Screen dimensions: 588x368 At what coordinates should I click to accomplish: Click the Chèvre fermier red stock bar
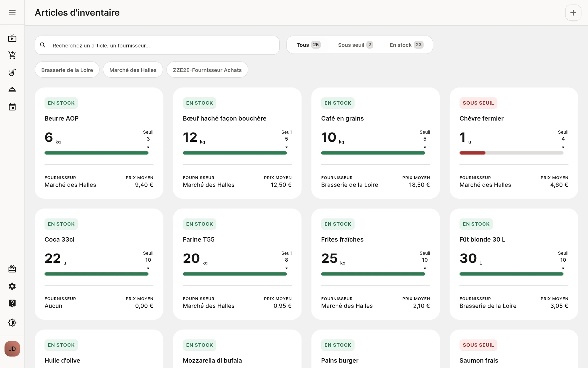472,153
